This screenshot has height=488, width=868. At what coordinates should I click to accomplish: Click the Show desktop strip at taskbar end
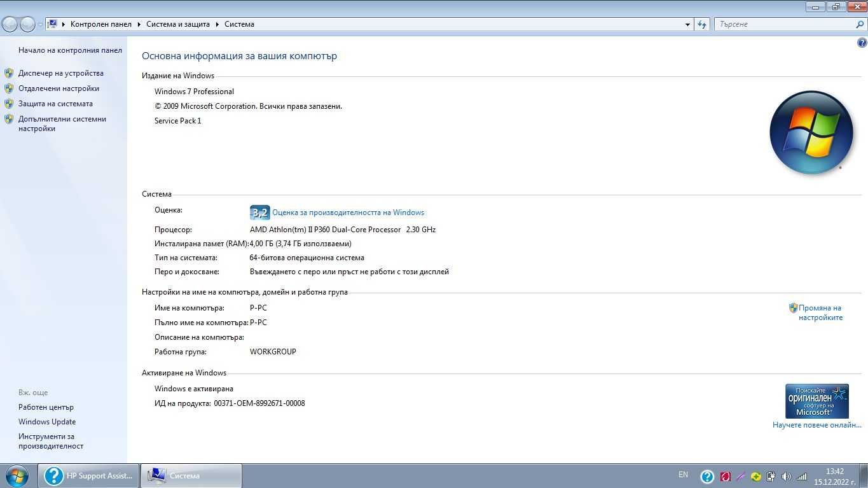tap(864, 476)
